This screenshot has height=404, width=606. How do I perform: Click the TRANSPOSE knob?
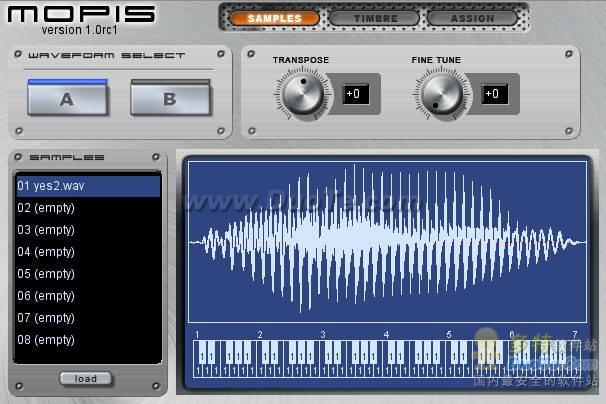[303, 94]
